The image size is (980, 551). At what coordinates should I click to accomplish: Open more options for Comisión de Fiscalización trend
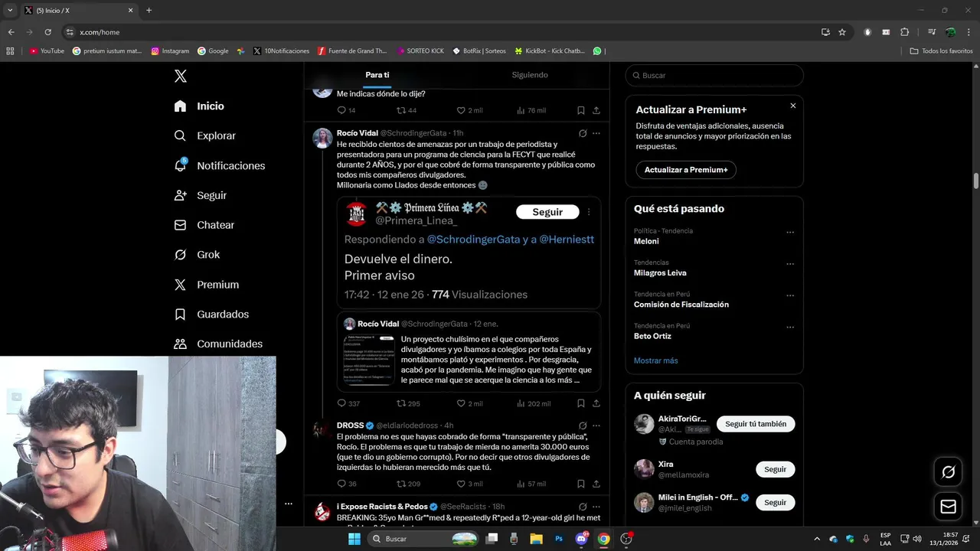(x=790, y=295)
